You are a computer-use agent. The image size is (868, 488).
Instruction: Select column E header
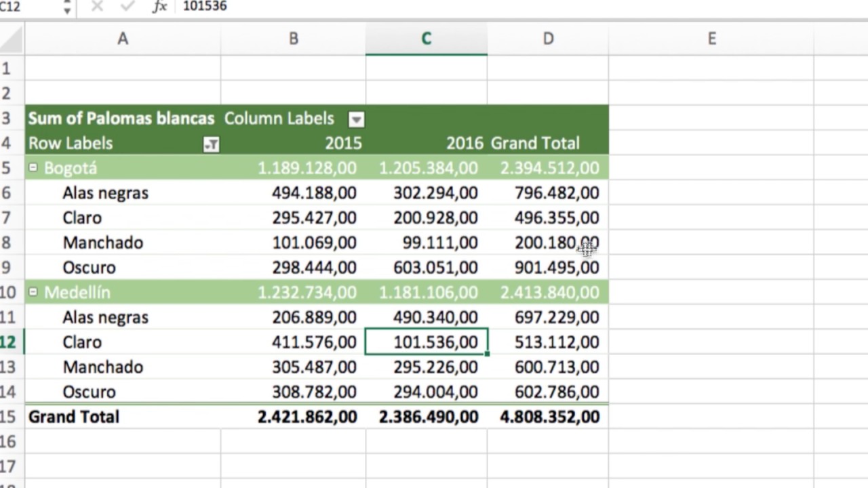pos(711,39)
